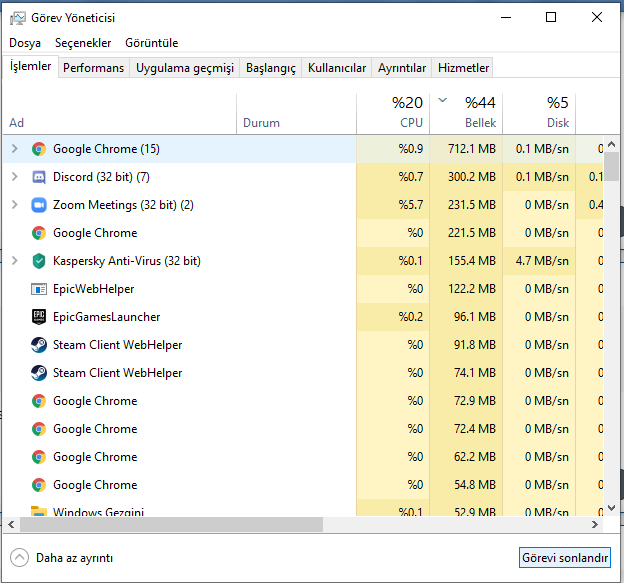Click the vertical scrollbar thumb
The width and height of the screenshot is (624, 583).
[x=612, y=166]
